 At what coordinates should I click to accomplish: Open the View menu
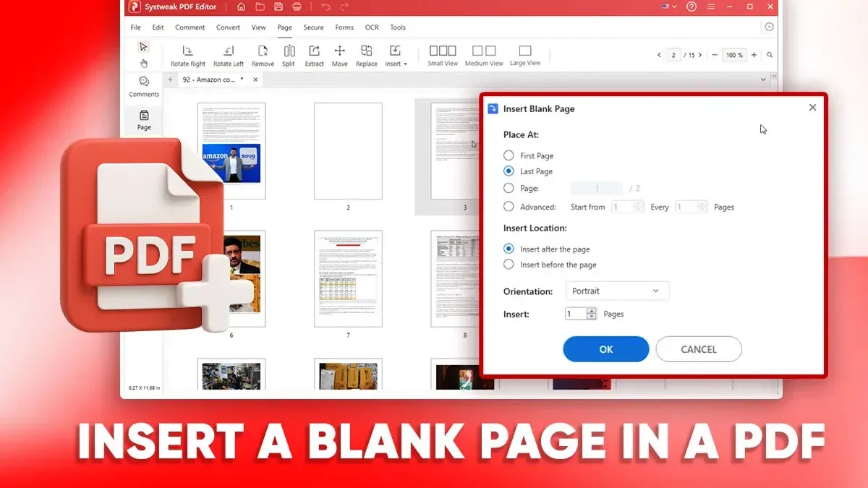coord(258,27)
